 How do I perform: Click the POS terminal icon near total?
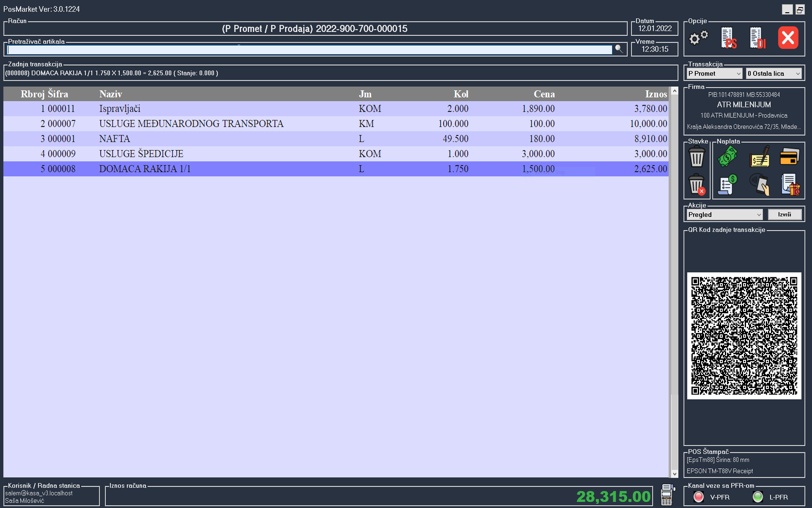click(x=667, y=495)
